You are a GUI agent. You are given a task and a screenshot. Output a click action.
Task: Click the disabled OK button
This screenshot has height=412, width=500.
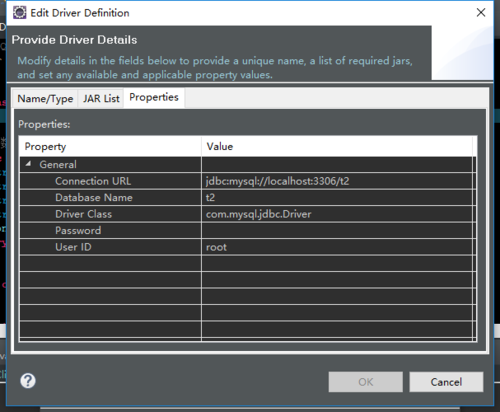point(365,382)
